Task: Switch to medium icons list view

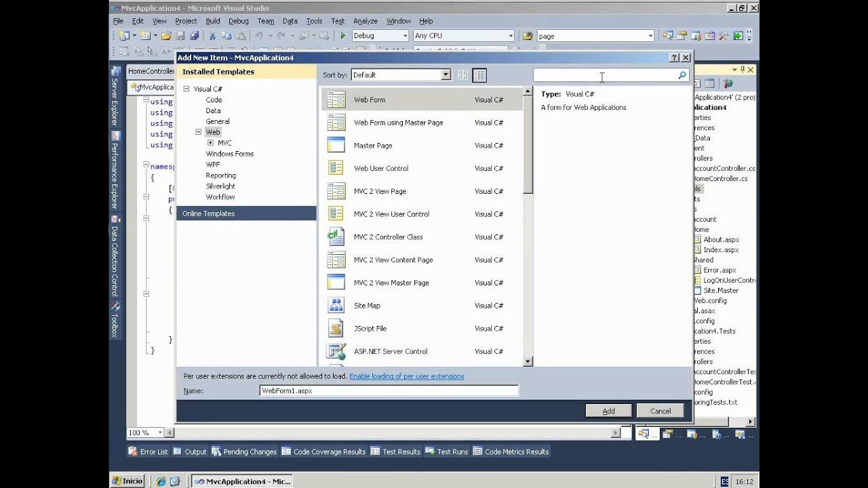Action: click(479, 75)
